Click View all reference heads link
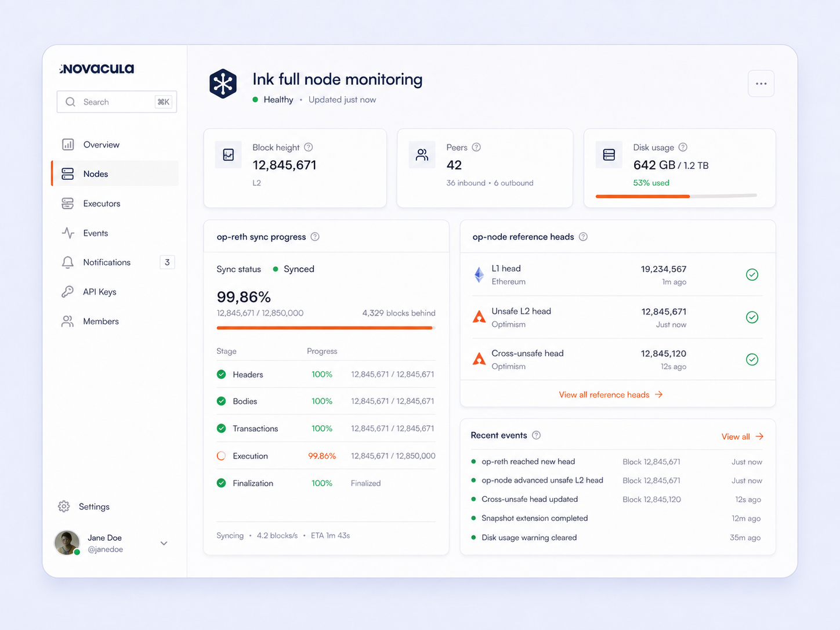 point(611,394)
